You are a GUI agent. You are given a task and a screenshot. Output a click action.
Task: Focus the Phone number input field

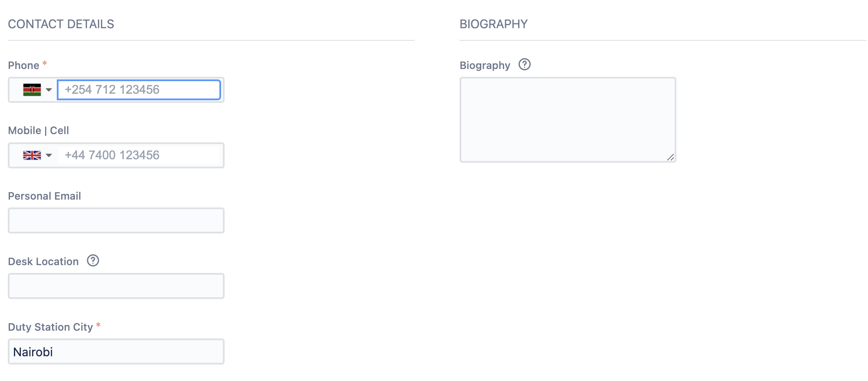(x=139, y=90)
